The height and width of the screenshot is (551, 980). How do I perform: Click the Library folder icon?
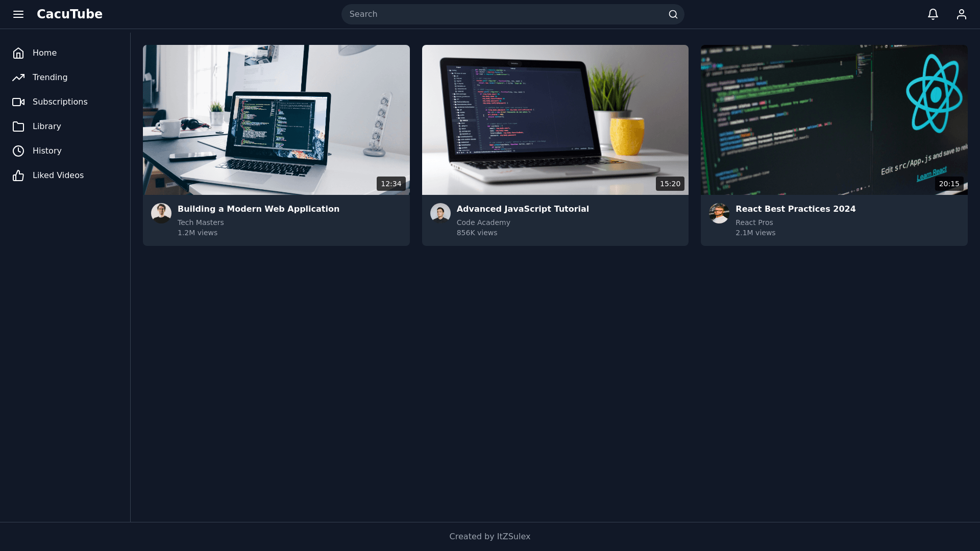[18, 127]
